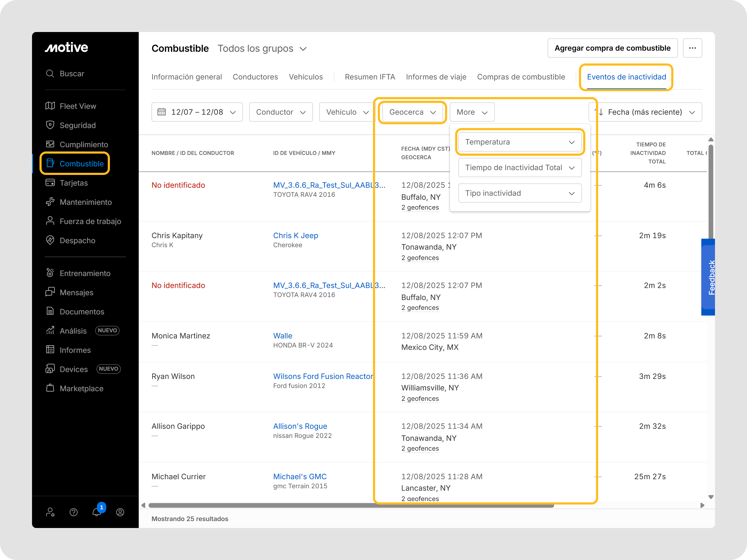Click the notifications bell icon
Screen dimensions: 747x560
pyautogui.click(x=97, y=512)
